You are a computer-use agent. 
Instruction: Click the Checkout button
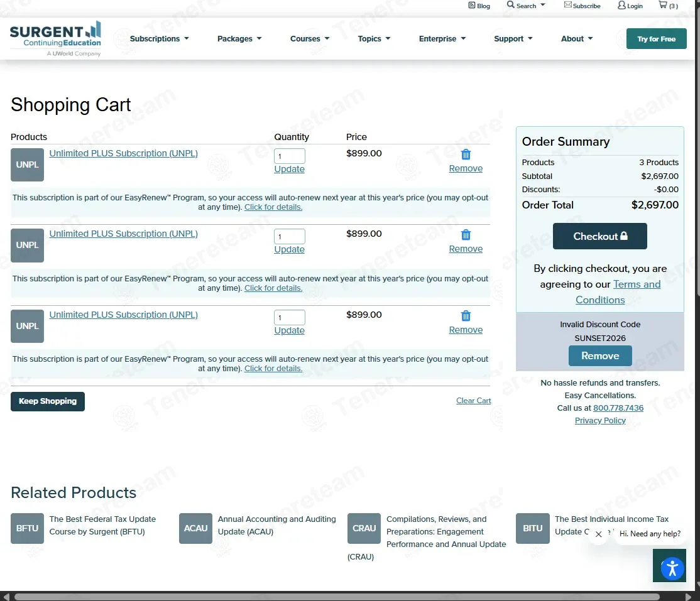(599, 236)
